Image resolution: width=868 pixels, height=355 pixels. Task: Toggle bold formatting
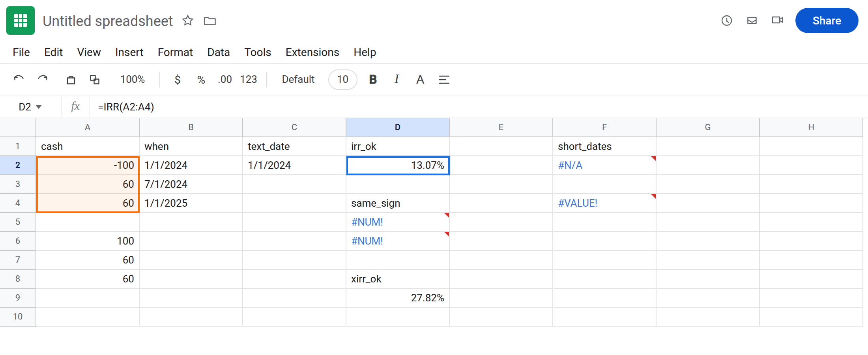(373, 80)
